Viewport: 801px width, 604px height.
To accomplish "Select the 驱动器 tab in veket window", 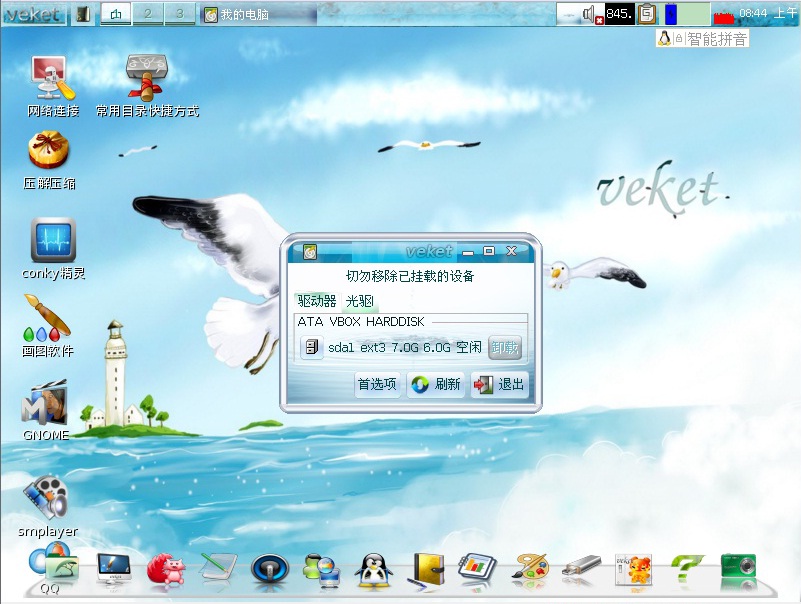I will (317, 301).
